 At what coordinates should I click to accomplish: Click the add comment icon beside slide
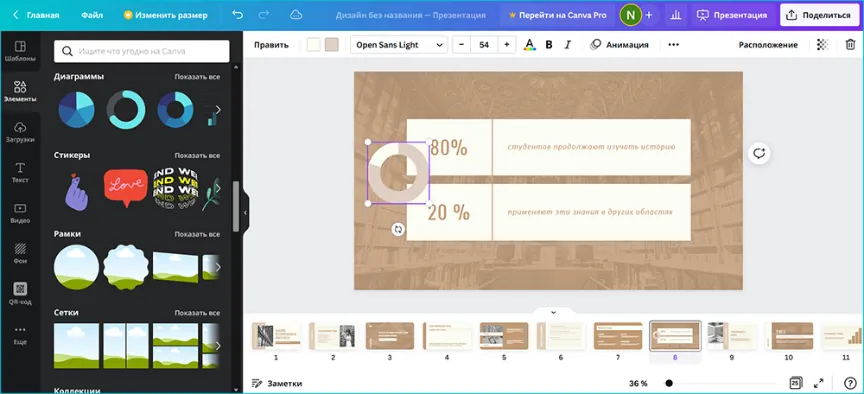coord(759,153)
